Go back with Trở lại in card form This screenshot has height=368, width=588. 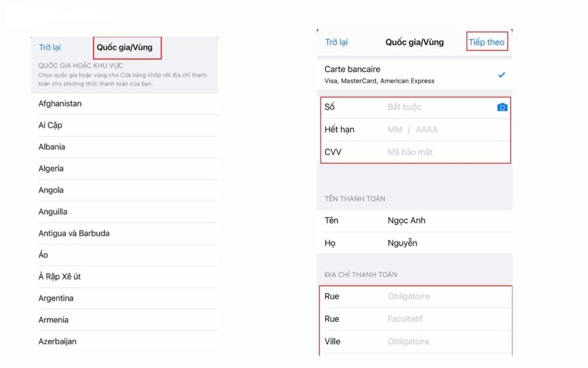point(336,42)
